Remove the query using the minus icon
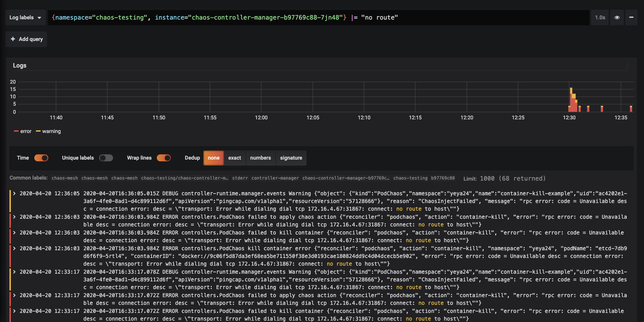 (x=632, y=17)
